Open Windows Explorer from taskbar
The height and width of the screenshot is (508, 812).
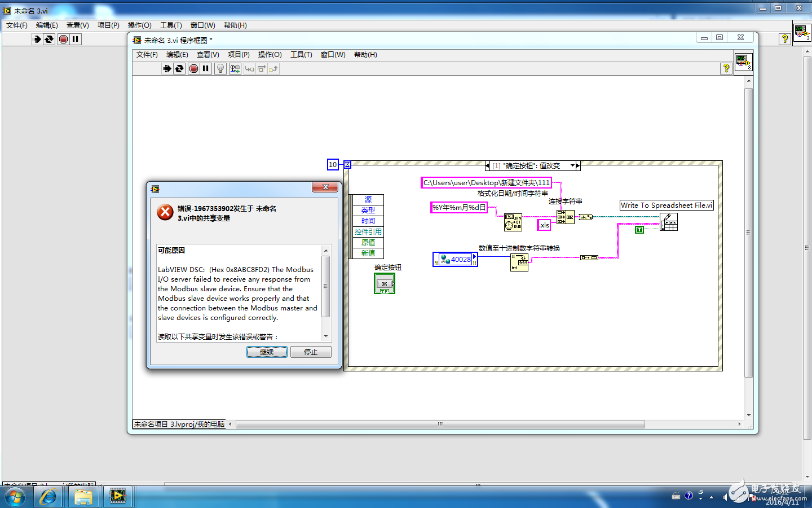tap(83, 497)
